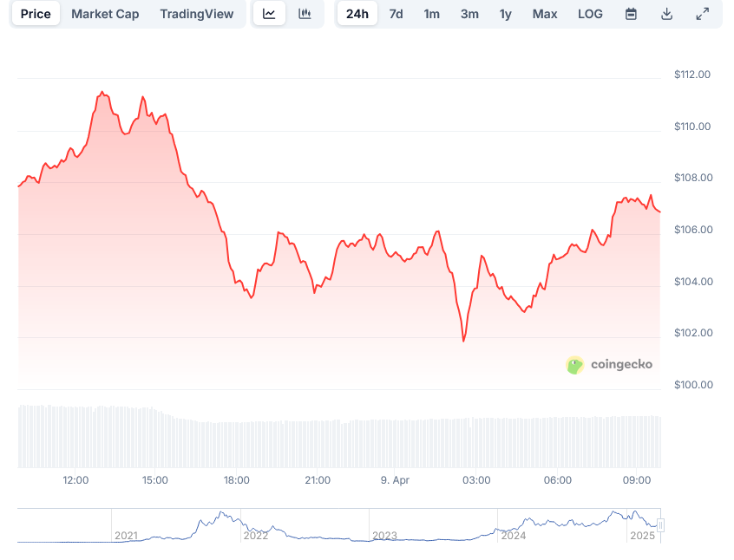The width and height of the screenshot is (734, 560).
Task: Click the range selector drag handle
Action: tap(660, 524)
